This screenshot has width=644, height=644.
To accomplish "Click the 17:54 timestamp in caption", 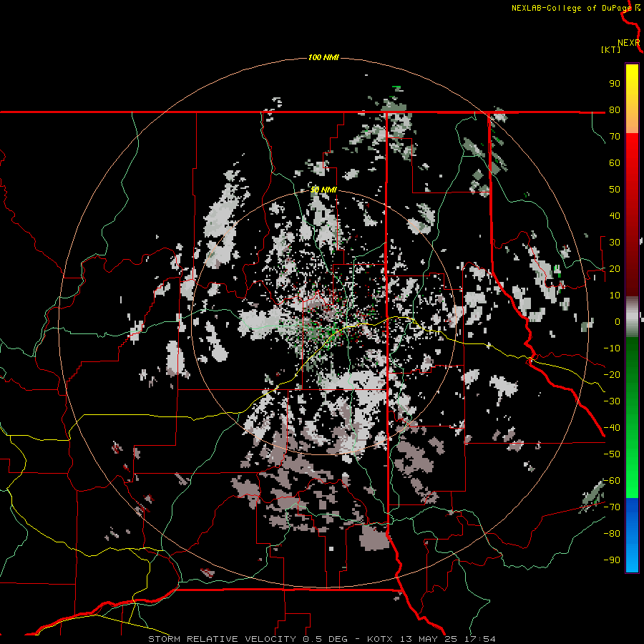I will (479, 639).
